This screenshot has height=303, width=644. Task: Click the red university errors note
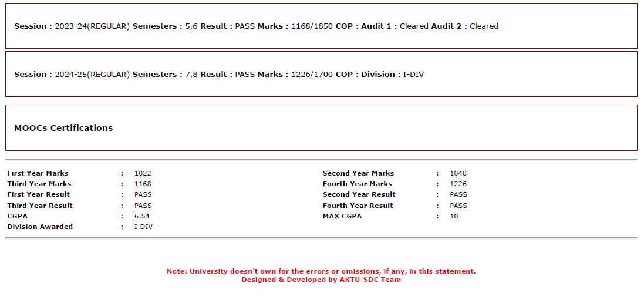(321, 271)
